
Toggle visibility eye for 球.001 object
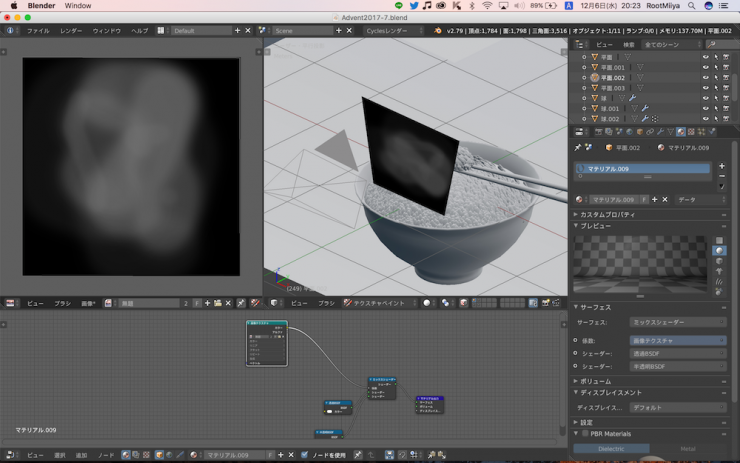(x=706, y=109)
